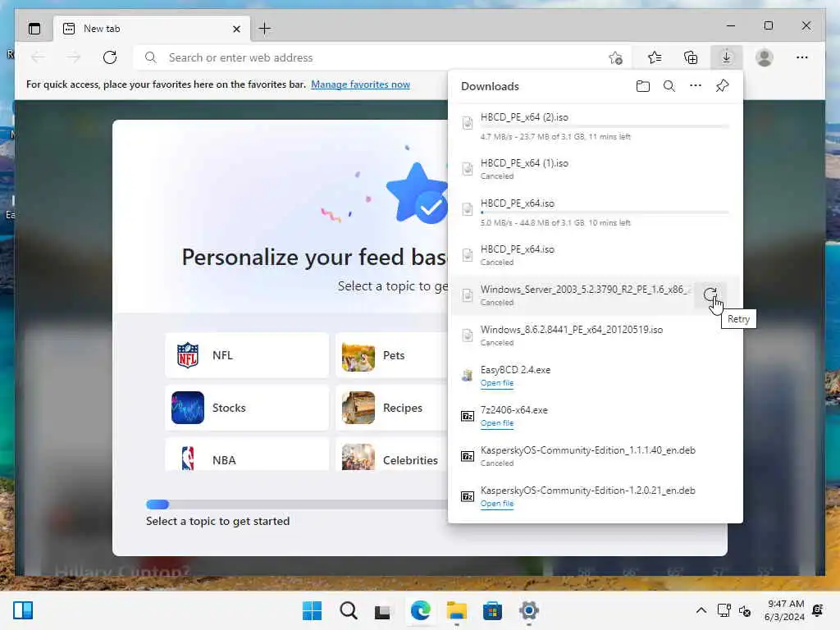Open Microsoft Store from taskbar
The width and height of the screenshot is (840, 630).
pos(492,610)
